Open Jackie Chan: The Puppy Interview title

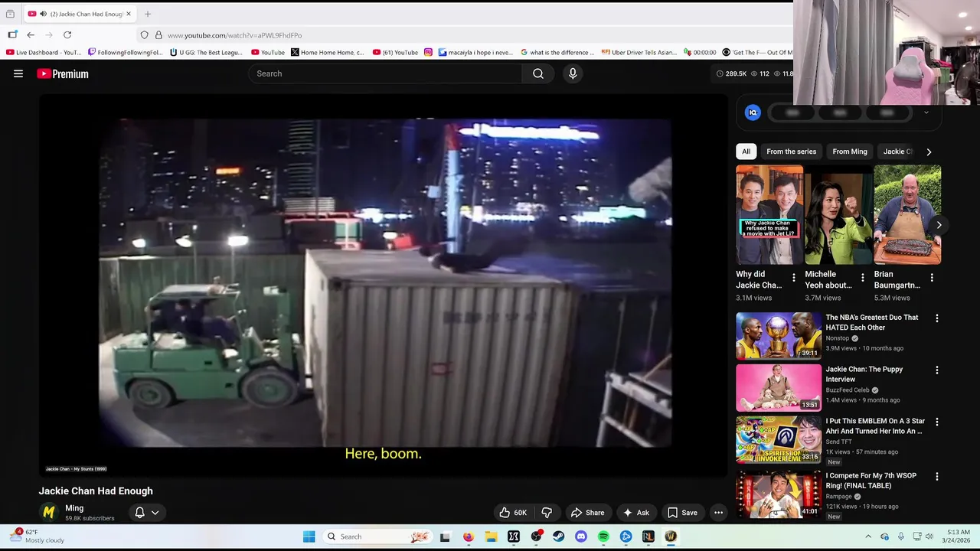click(864, 374)
